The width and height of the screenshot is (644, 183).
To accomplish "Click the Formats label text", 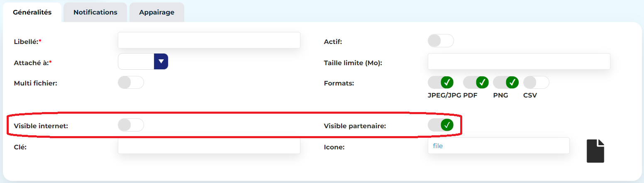I will [x=339, y=83].
